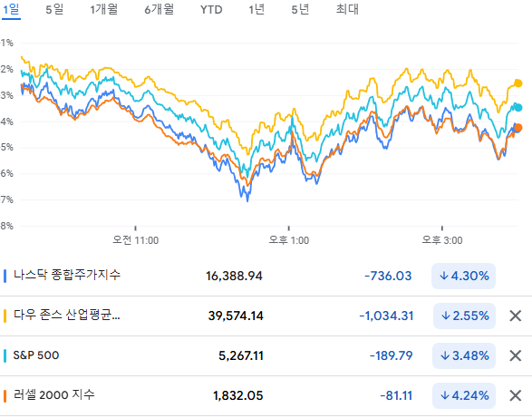Click the 오후 3:00 time axis label

(x=442, y=240)
